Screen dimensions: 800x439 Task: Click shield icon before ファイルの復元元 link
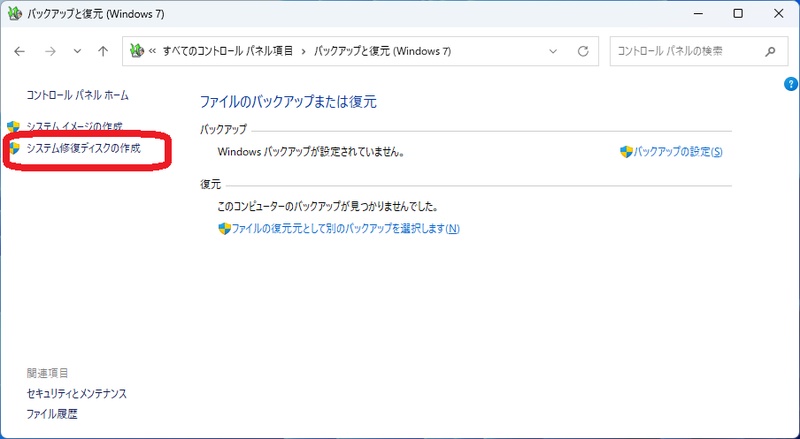pos(224,228)
